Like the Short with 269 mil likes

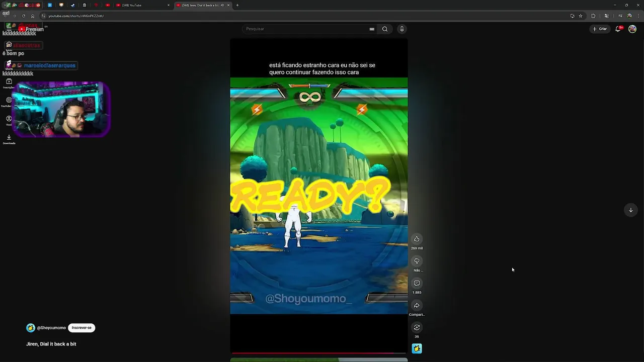click(x=417, y=239)
